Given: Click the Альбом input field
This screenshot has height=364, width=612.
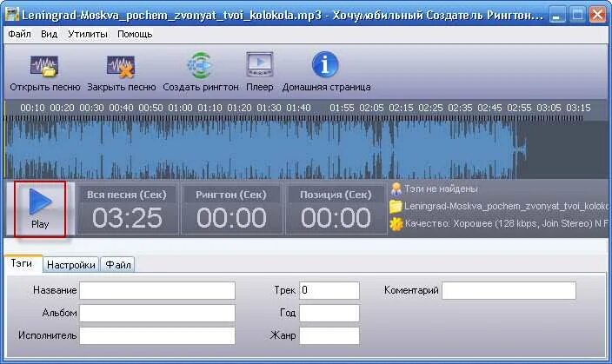Looking at the screenshot, I should tap(157, 314).
